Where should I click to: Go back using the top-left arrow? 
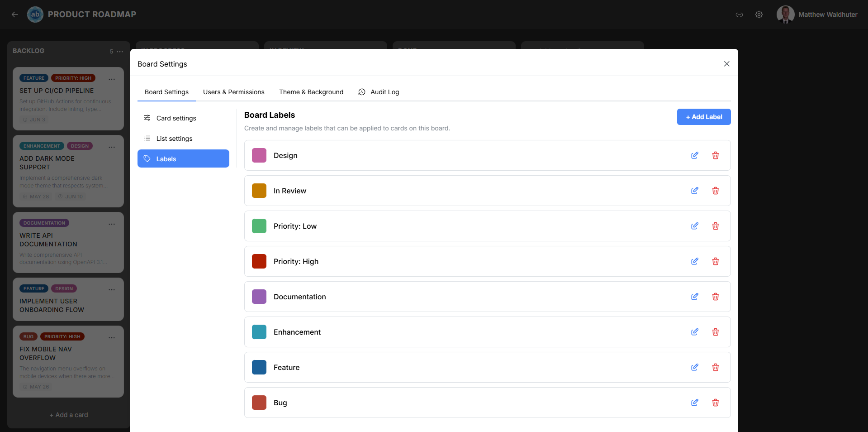pyautogui.click(x=15, y=14)
